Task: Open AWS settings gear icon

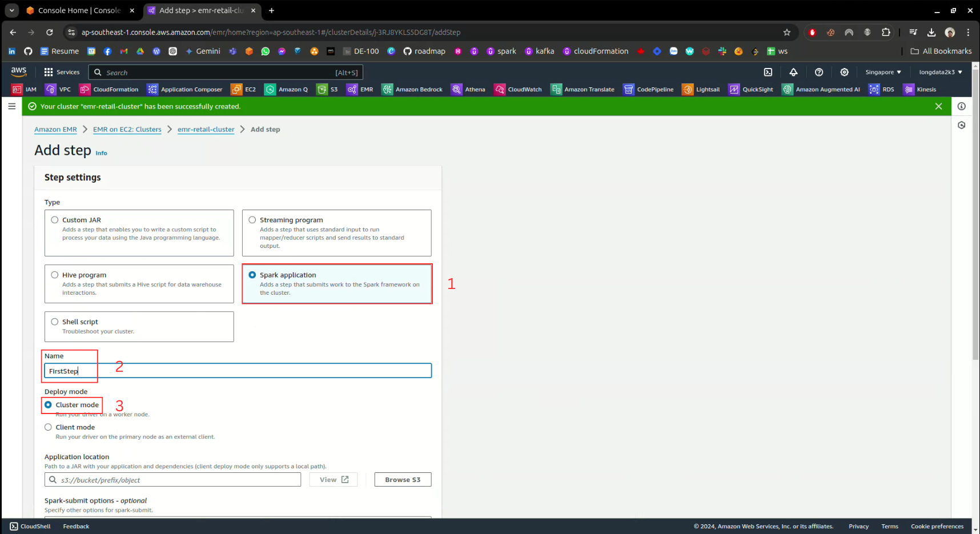Action: click(x=844, y=72)
